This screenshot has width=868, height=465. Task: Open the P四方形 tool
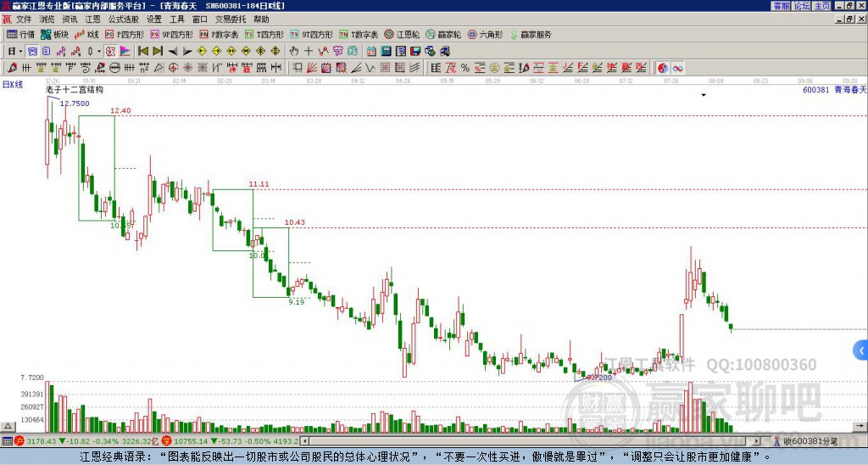click(x=125, y=34)
